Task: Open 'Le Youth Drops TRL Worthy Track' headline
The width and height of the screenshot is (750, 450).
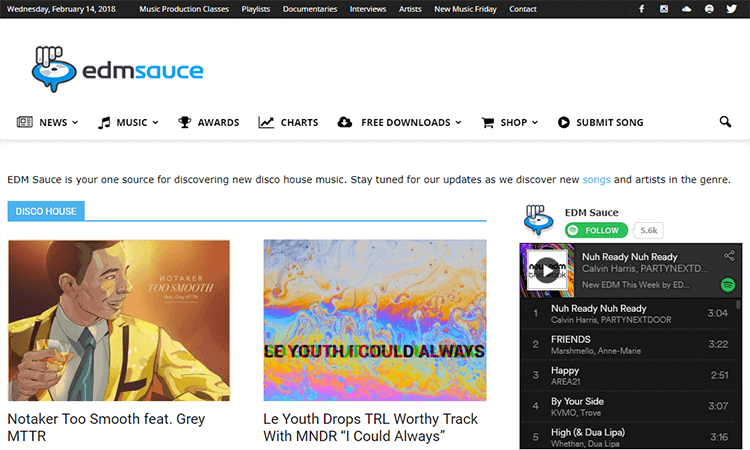Action: (370, 428)
